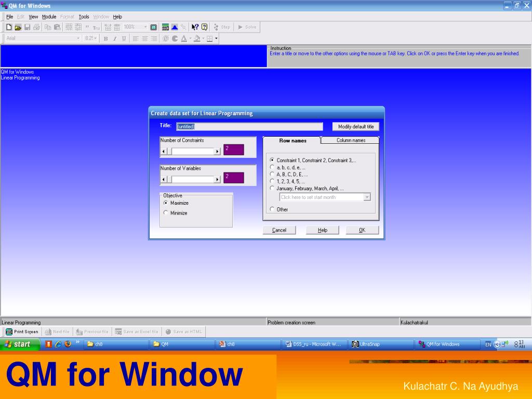Open the help question mark icon
This screenshot has height=399, width=532.
[x=204, y=27]
